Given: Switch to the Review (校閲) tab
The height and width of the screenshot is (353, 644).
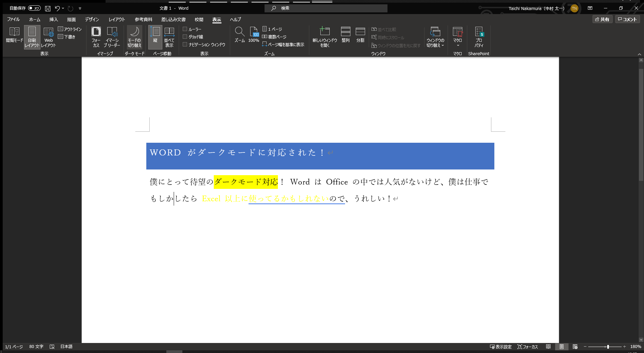Looking at the screenshot, I should click(199, 19).
